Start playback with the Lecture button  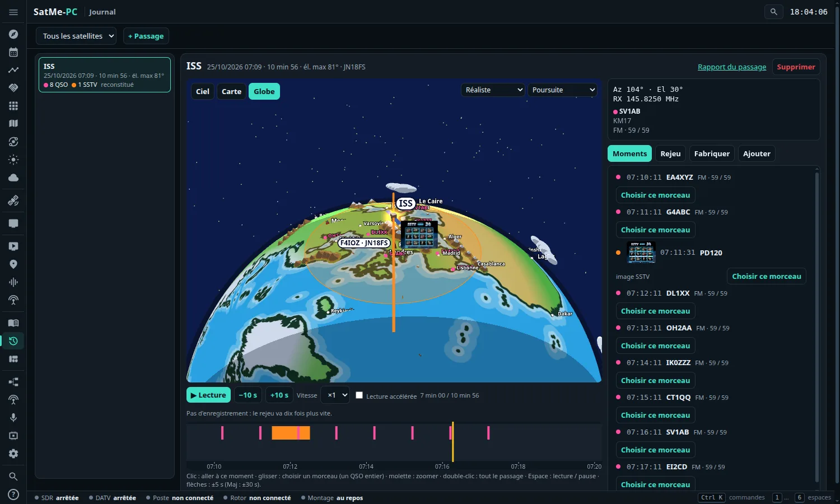208,395
